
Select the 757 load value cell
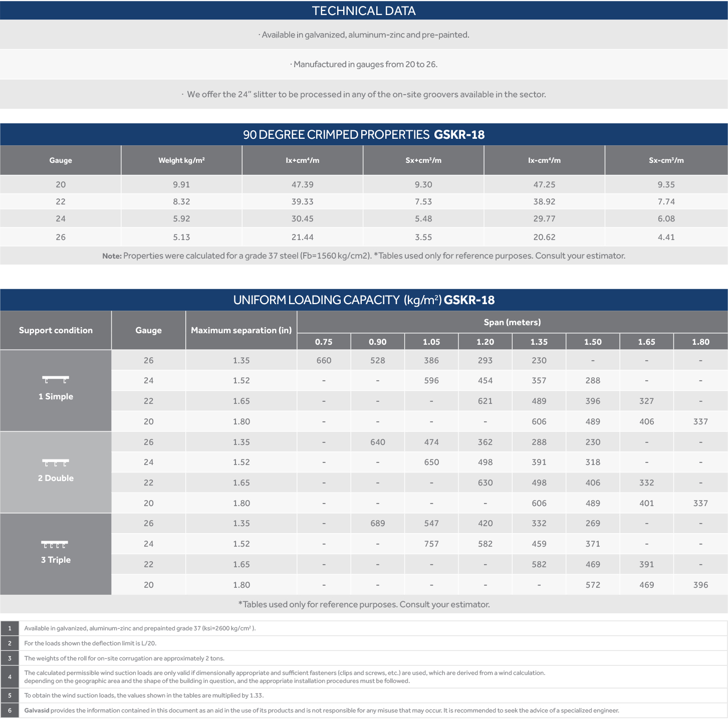pyautogui.click(x=431, y=544)
